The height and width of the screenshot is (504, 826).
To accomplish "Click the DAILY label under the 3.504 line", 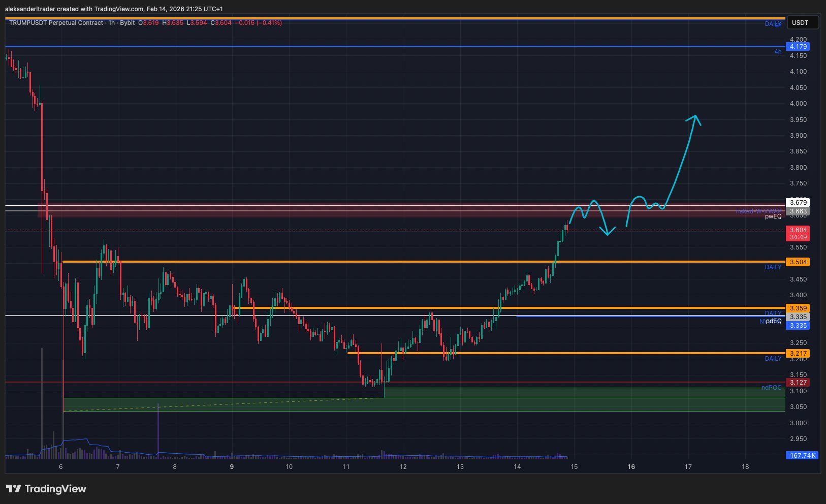I will (773, 267).
